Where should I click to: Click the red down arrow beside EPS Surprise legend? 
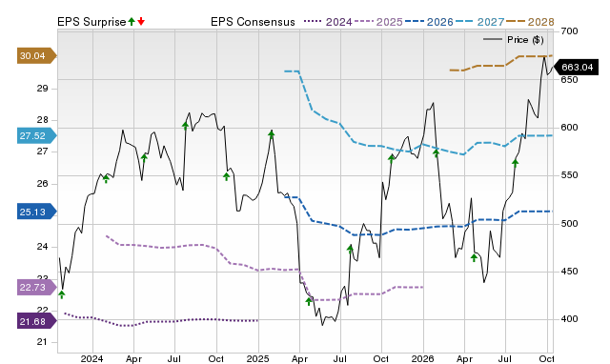click(141, 22)
